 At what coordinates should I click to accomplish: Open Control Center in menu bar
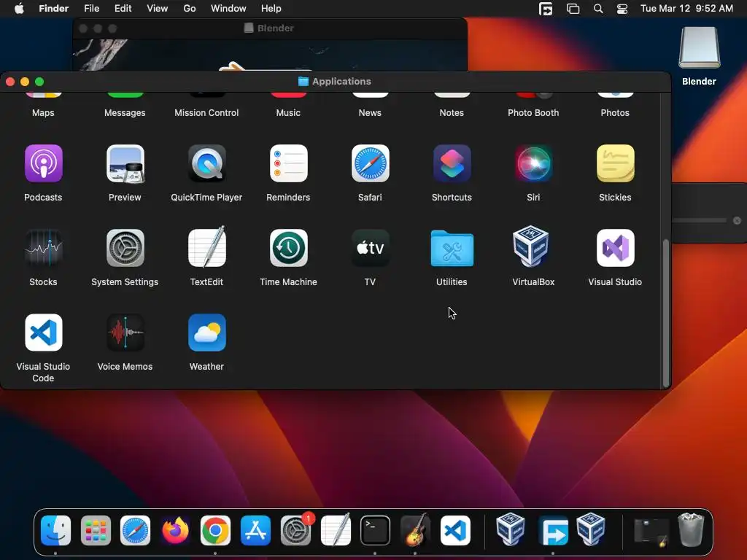(622, 9)
